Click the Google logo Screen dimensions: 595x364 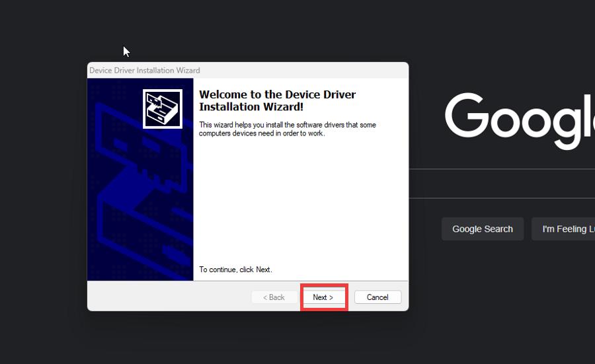tap(520, 121)
